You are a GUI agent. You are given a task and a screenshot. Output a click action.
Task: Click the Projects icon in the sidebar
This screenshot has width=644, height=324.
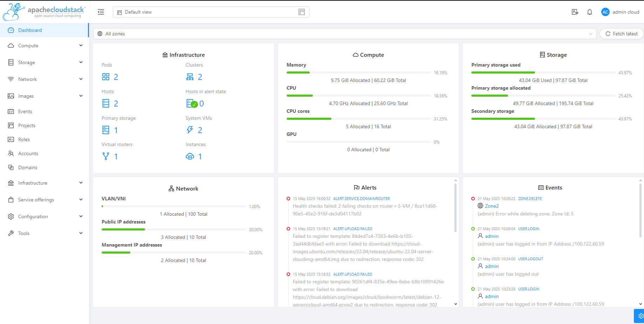point(11,125)
